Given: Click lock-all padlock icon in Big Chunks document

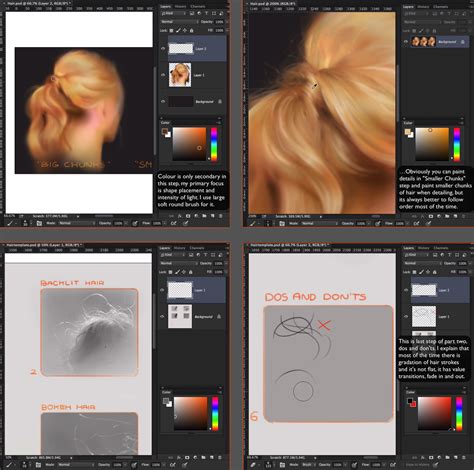Looking at the screenshot, I should [x=192, y=30].
